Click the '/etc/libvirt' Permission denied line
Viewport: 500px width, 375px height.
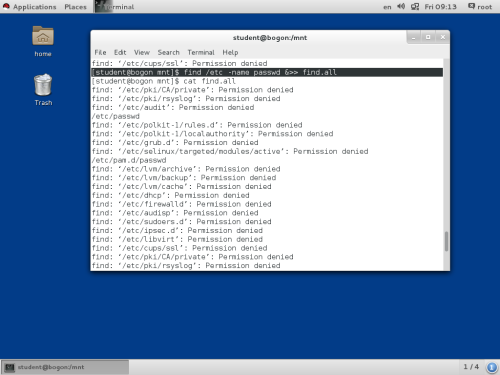click(177, 239)
